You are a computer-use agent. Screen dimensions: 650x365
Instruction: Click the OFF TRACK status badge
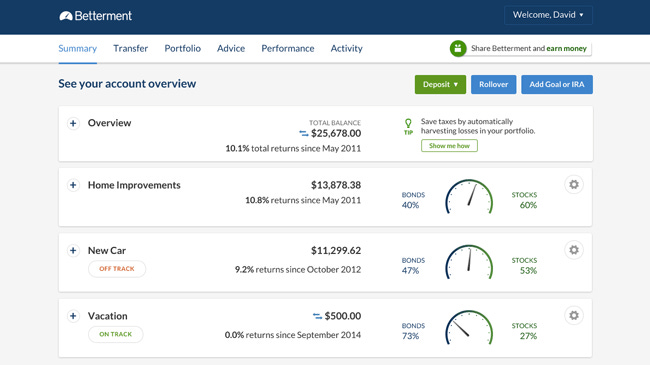[x=117, y=269]
